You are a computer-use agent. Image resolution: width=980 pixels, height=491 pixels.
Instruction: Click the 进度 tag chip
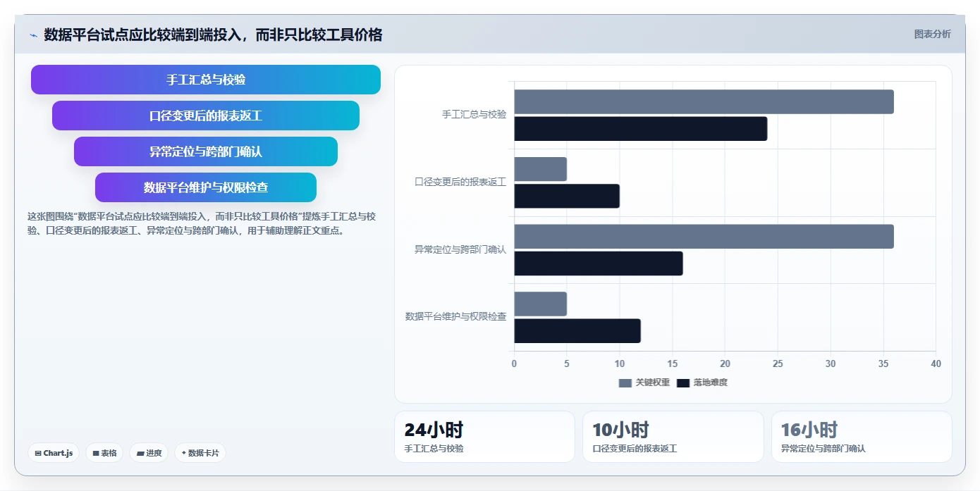[x=149, y=453]
